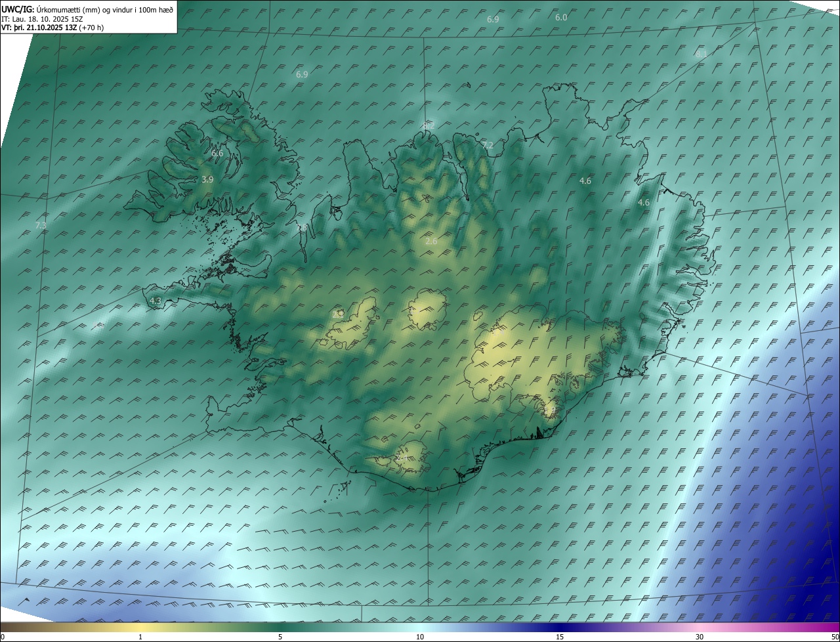Viewport: 840px width, 642px height.
Task: Click the 7.8 value label on the map
Action: coord(302,227)
